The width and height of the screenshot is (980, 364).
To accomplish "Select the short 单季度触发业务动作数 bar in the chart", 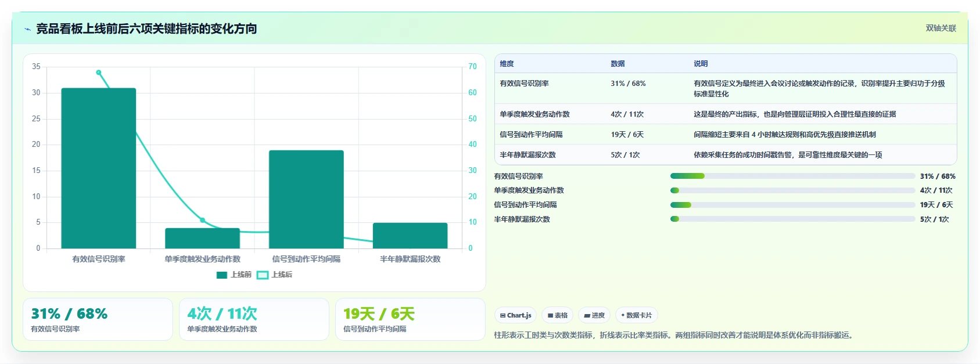I will (202, 238).
